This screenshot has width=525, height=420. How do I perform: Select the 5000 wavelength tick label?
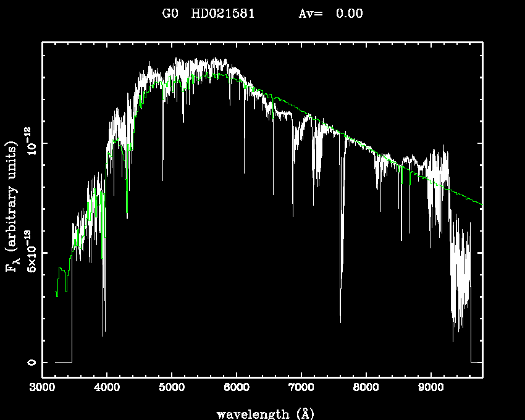(x=172, y=389)
